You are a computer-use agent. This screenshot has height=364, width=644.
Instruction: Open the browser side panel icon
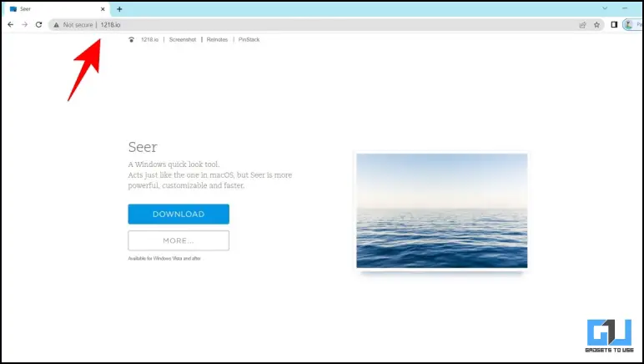click(x=614, y=25)
